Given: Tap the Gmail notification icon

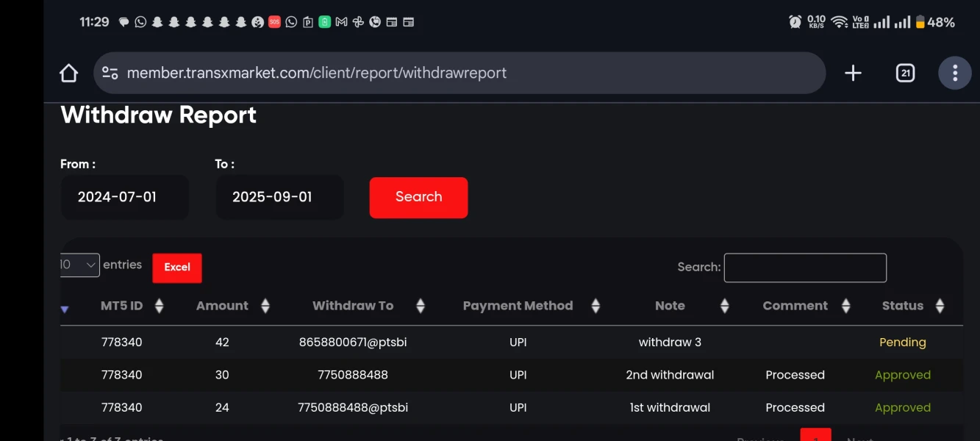Looking at the screenshot, I should coord(341,22).
